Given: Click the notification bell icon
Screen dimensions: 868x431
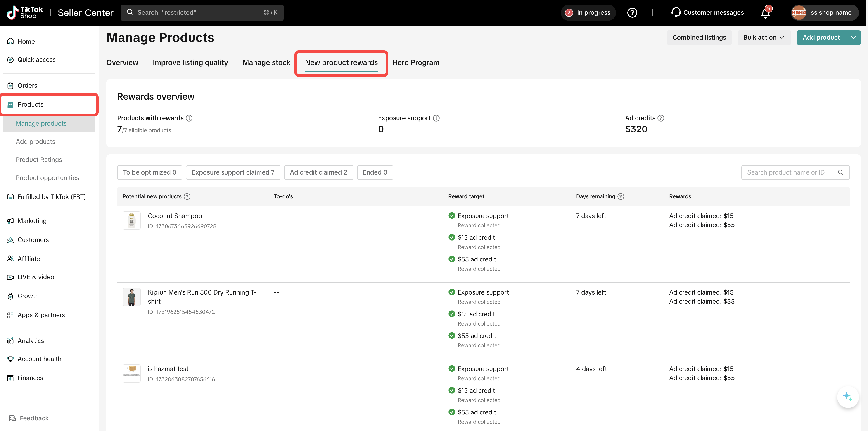Looking at the screenshot, I should click(x=765, y=13).
